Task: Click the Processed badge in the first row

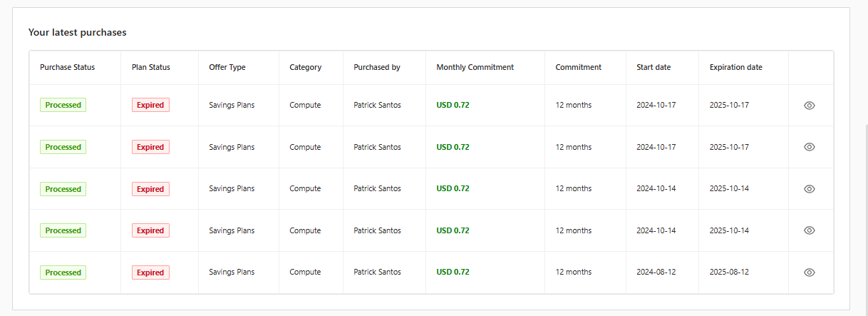Action: 63,105
